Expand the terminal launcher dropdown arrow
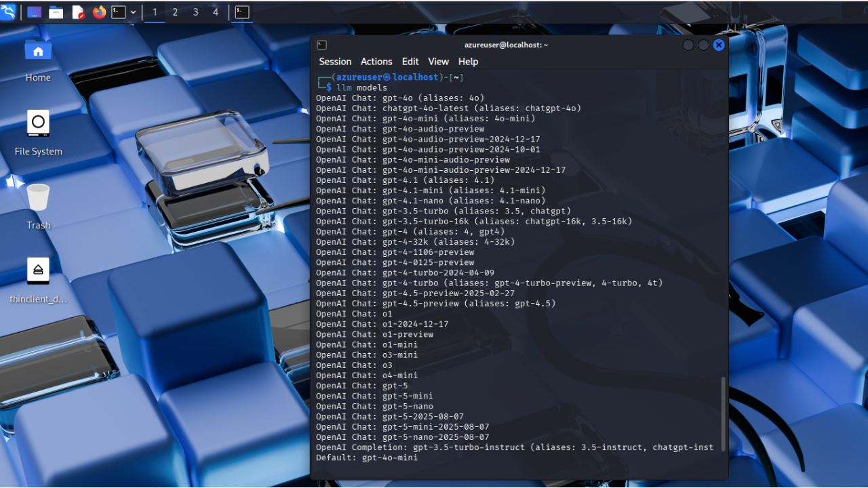This screenshot has width=868, height=488. click(133, 12)
